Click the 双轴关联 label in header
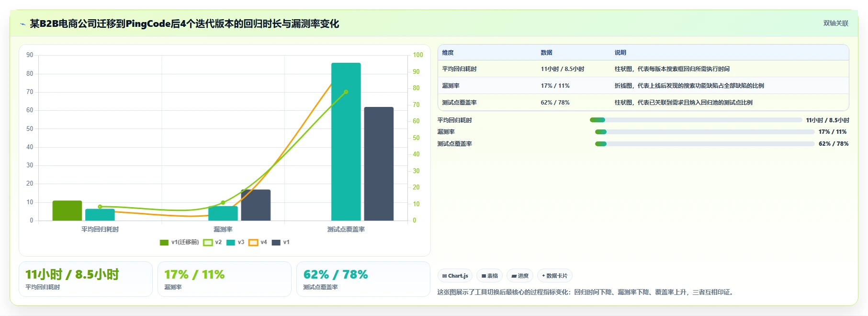 point(836,23)
